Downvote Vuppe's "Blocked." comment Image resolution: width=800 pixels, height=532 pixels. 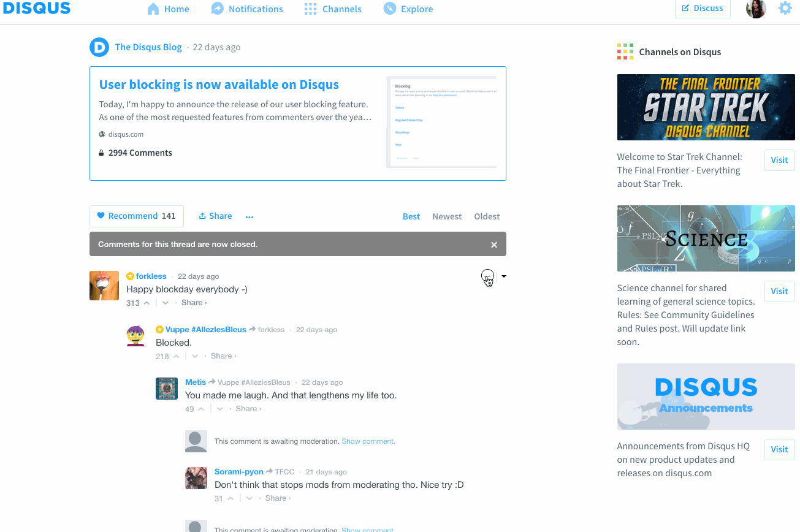194,355
